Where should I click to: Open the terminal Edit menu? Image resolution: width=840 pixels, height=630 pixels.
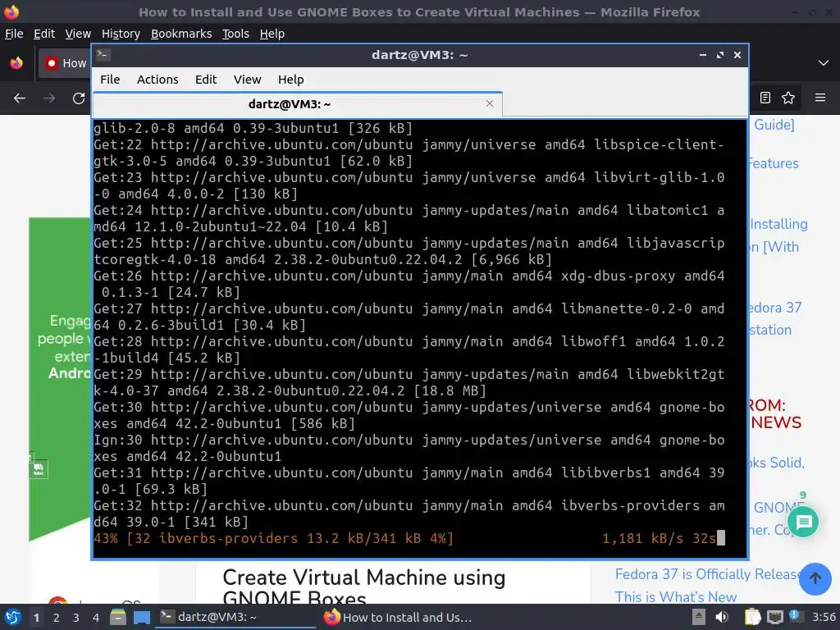coord(206,80)
